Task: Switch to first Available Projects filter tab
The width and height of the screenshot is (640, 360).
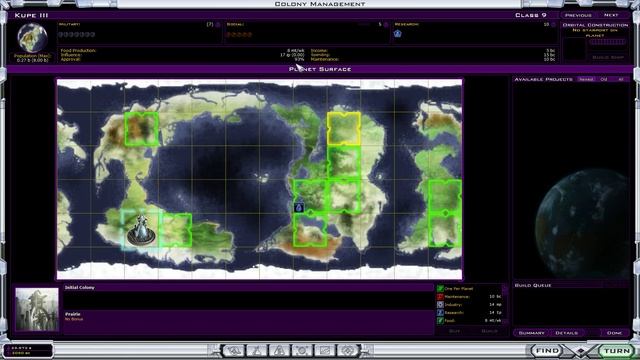Action: pos(586,79)
